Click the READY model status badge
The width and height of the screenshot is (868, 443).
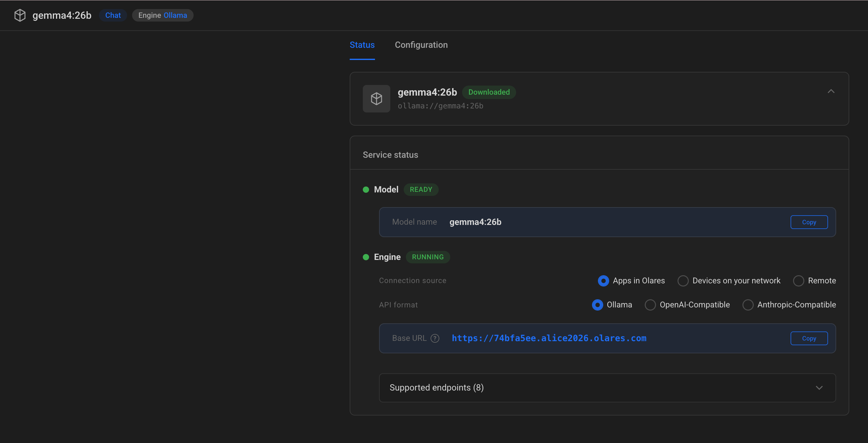pos(421,189)
